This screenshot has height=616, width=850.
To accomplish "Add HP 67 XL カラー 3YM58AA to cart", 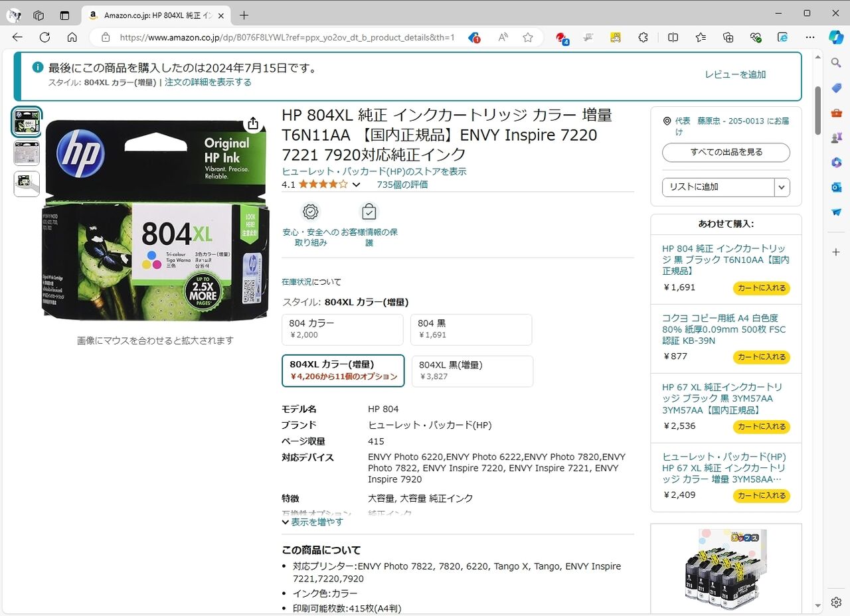I will click(x=762, y=495).
